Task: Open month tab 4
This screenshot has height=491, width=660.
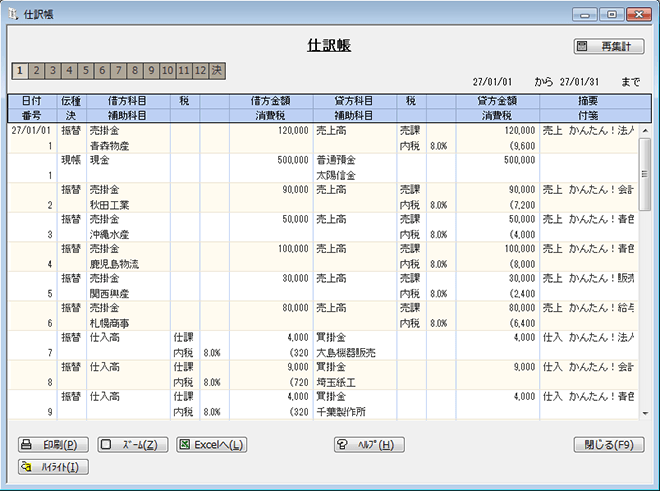Action: coord(69,71)
